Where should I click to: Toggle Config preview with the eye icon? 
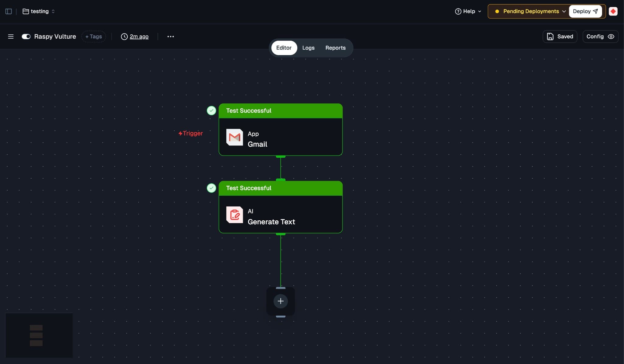coord(612,37)
